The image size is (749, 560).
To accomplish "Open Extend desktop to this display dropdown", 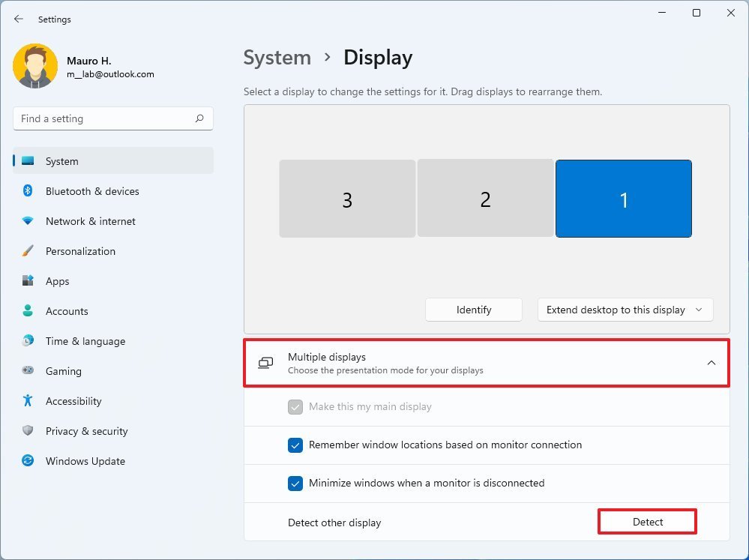I will click(625, 310).
